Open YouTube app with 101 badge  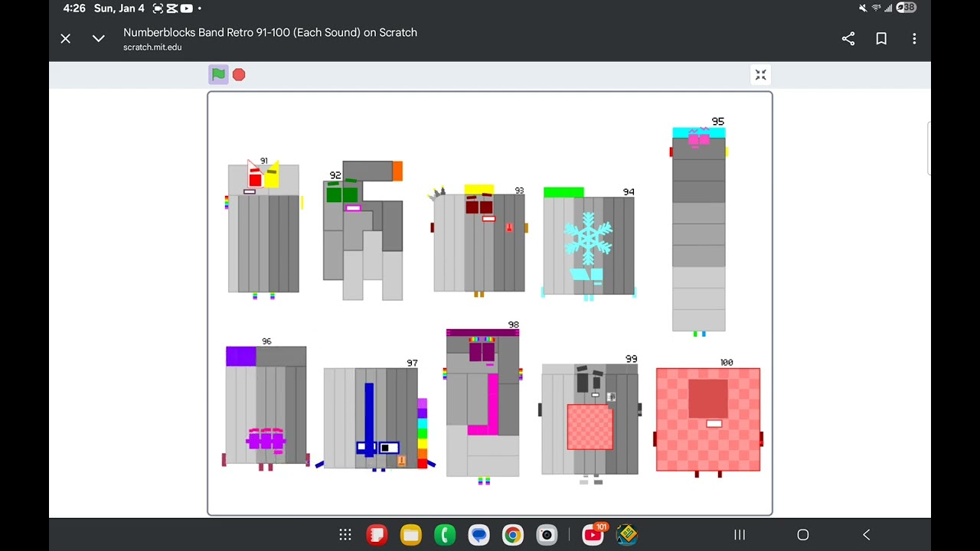point(593,534)
